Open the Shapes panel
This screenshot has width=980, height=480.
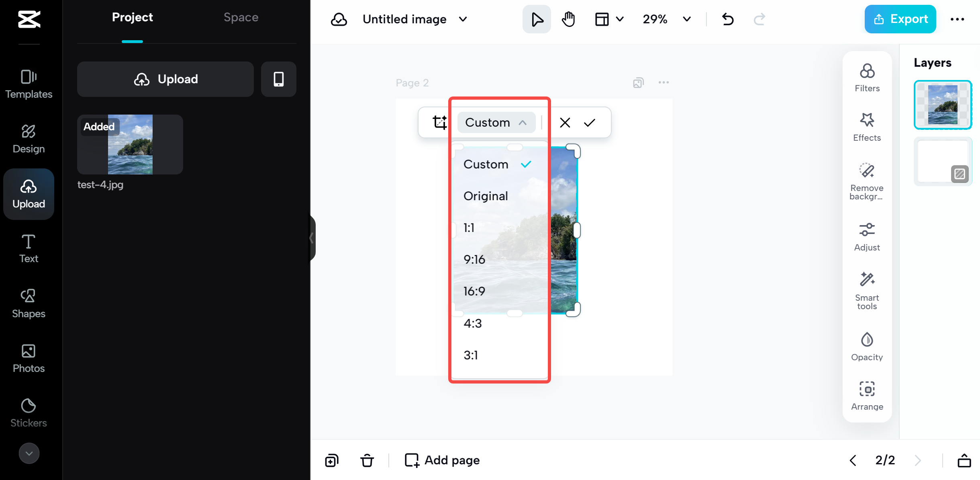click(29, 303)
